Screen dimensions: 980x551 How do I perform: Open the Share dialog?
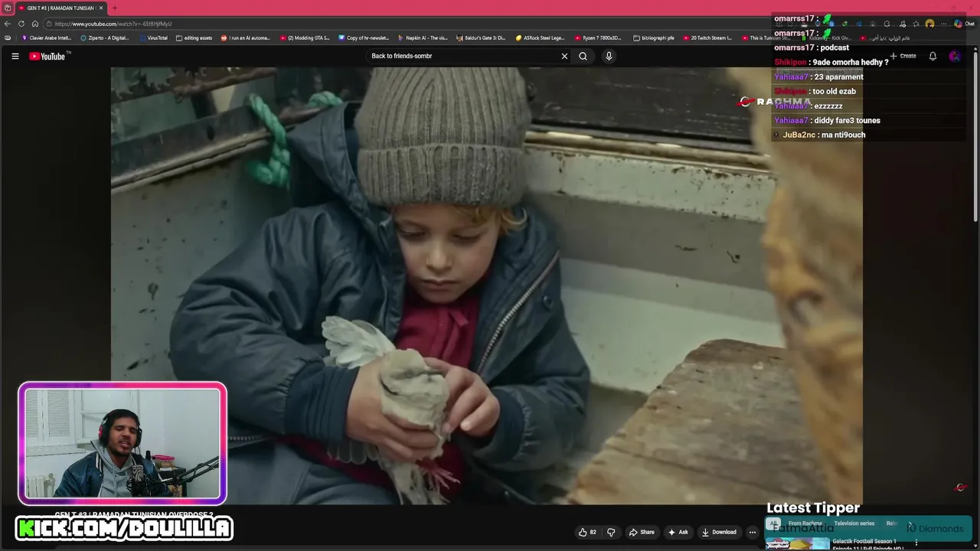(642, 532)
